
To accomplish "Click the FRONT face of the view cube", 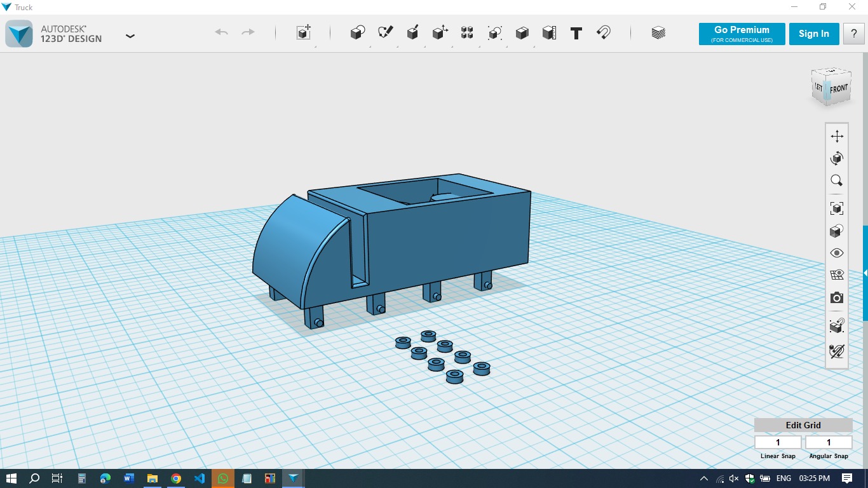I will point(839,89).
